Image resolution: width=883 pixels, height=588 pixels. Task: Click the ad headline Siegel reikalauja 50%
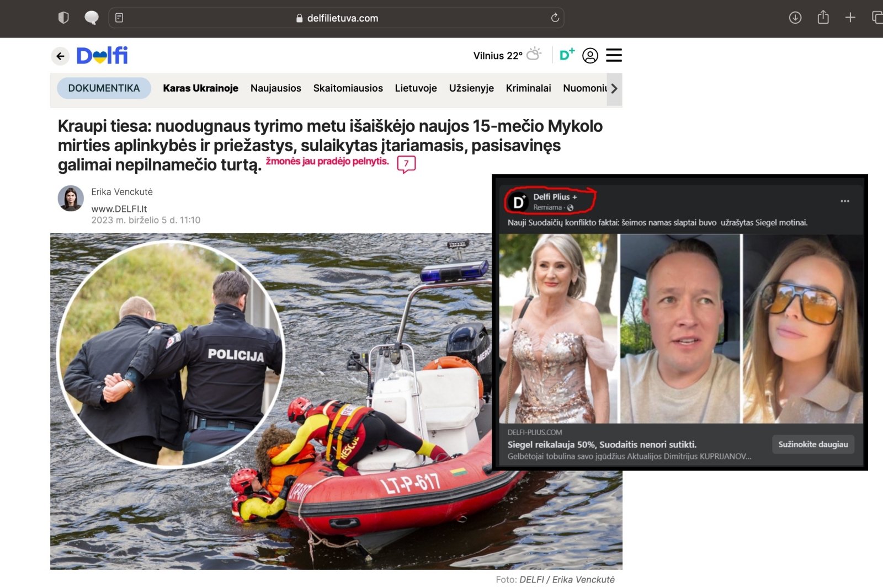[602, 445]
